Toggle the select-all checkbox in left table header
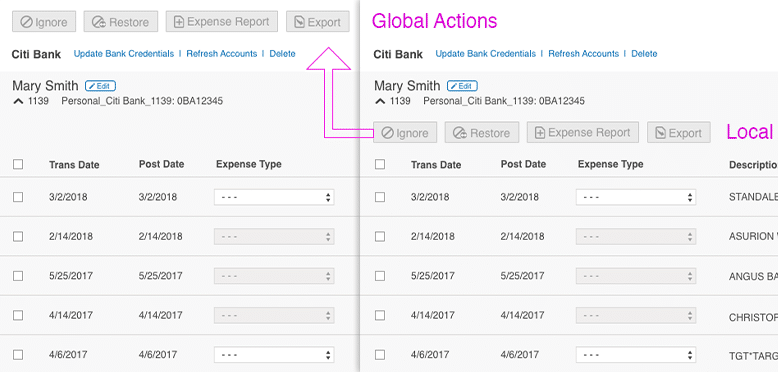Screen dimensions: 778x372 tap(18, 164)
